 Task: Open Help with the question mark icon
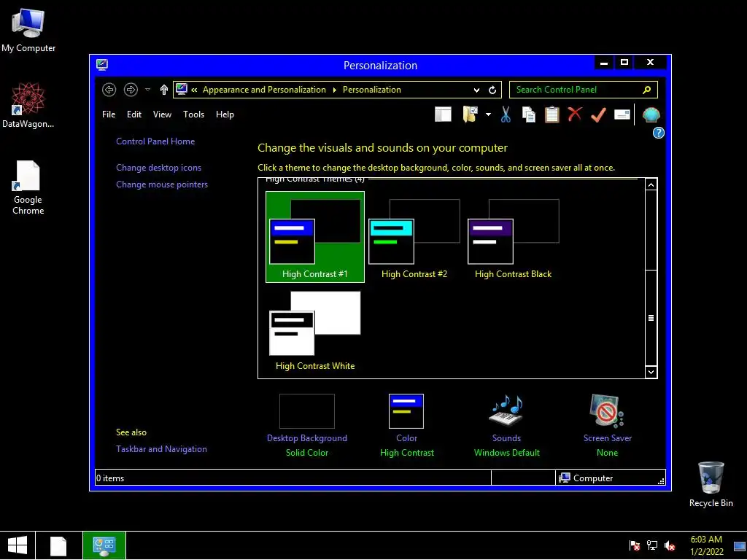point(659,133)
